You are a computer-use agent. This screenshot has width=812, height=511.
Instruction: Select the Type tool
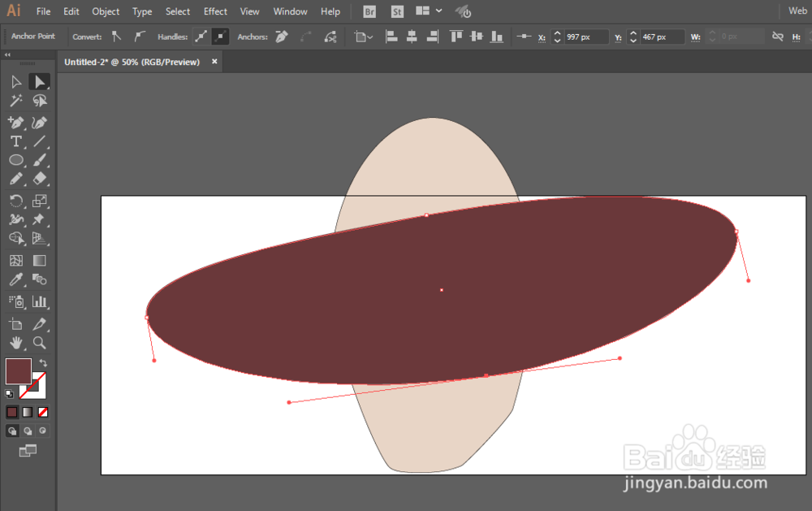16,141
